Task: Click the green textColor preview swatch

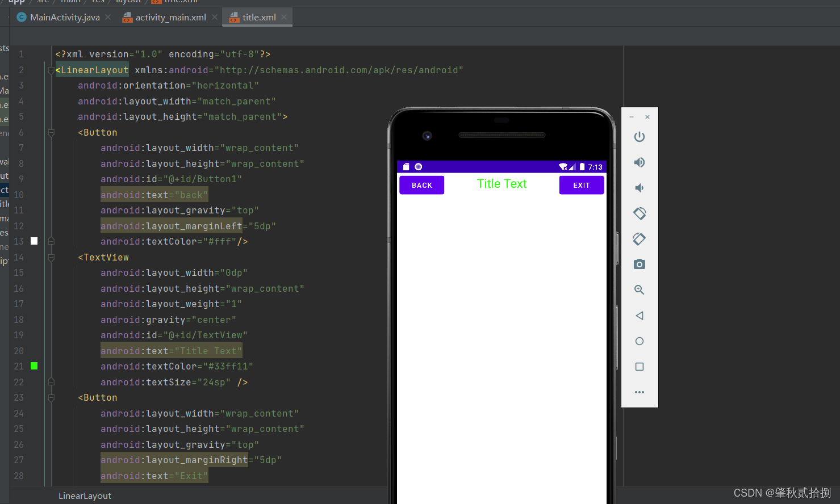Action: point(34,366)
